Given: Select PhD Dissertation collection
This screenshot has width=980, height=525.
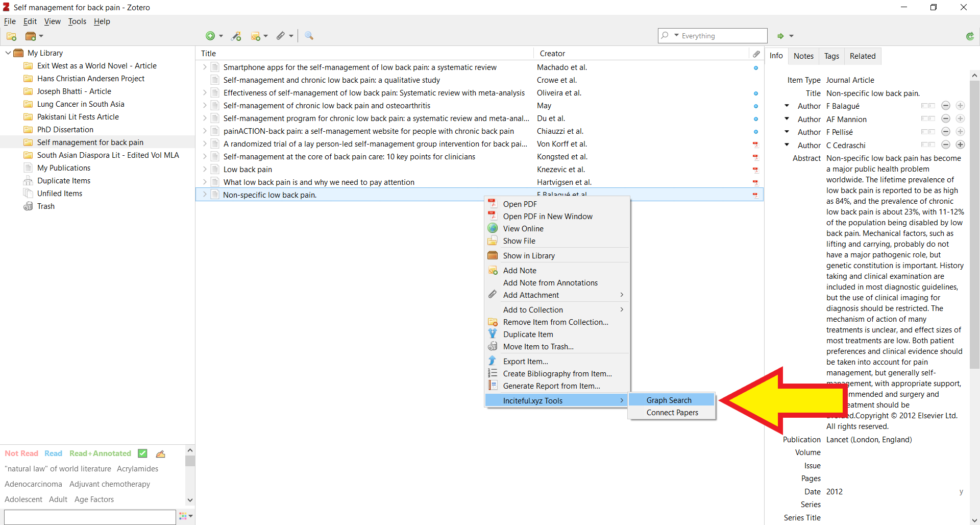Looking at the screenshot, I should point(65,130).
